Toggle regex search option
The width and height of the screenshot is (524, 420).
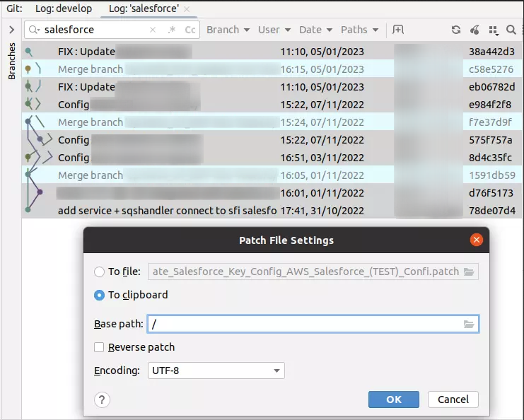pyautogui.click(x=172, y=30)
